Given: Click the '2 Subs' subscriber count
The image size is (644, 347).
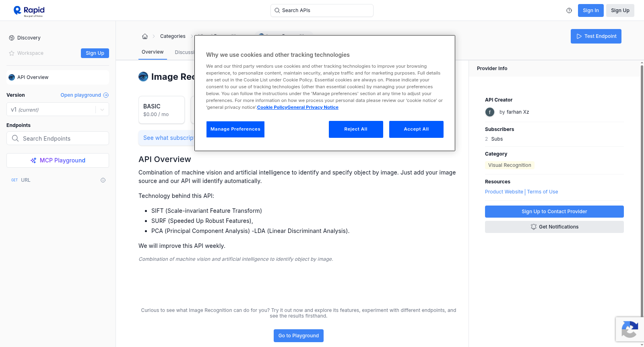Looking at the screenshot, I should pyautogui.click(x=494, y=139).
